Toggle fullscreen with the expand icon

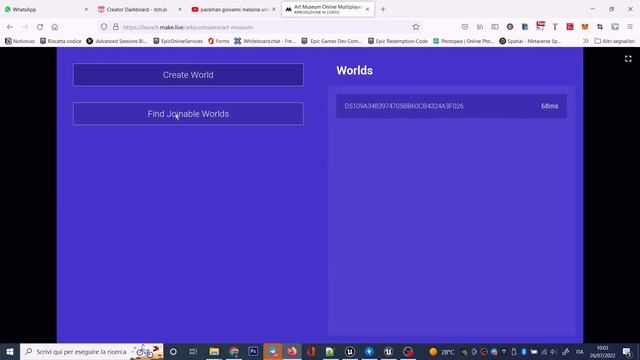tap(628, 59)
